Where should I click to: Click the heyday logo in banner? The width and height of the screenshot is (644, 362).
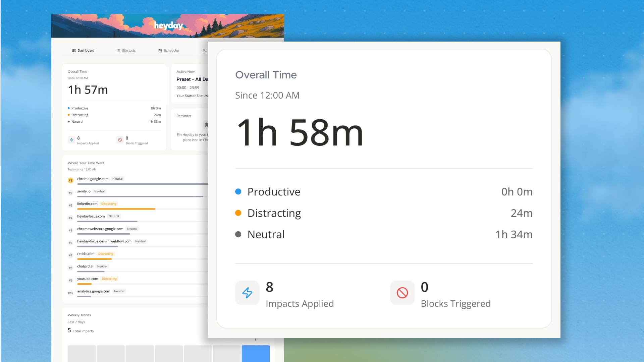pos(168,25)
